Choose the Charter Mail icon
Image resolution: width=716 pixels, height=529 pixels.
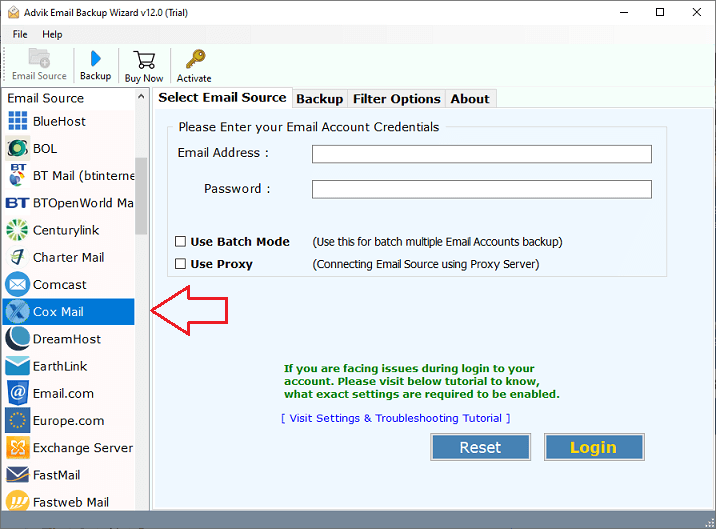18,257
